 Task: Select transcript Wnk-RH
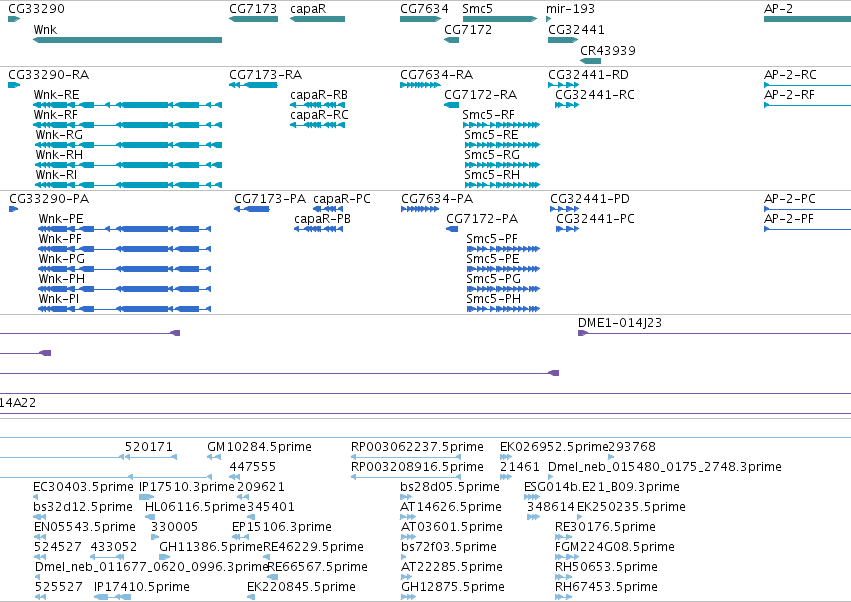[x=129, y=165]
